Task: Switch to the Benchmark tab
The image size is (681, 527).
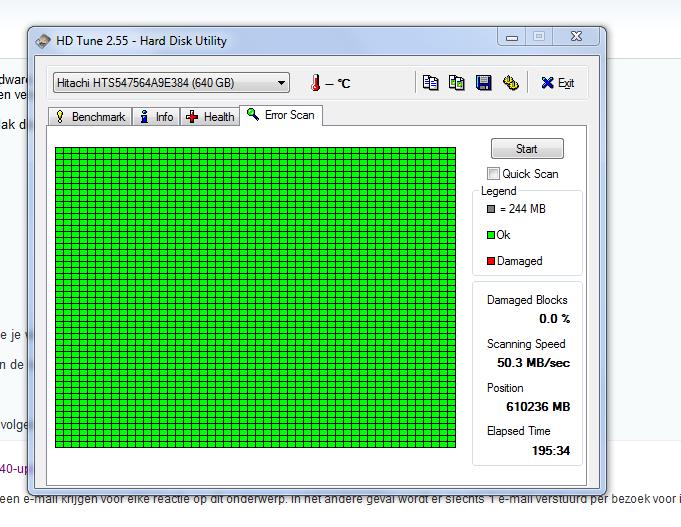Action: pos(90,117)
